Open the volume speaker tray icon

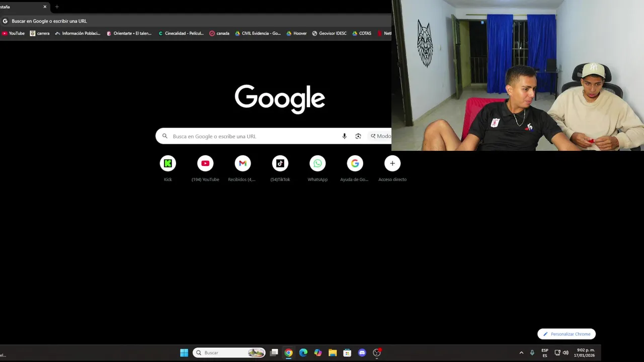566,352
